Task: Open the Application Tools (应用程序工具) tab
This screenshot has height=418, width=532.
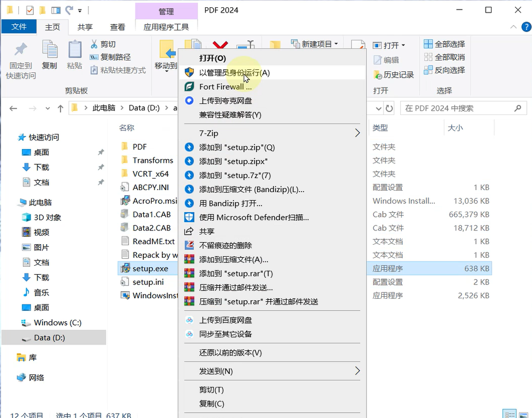Action: [166, 27]
